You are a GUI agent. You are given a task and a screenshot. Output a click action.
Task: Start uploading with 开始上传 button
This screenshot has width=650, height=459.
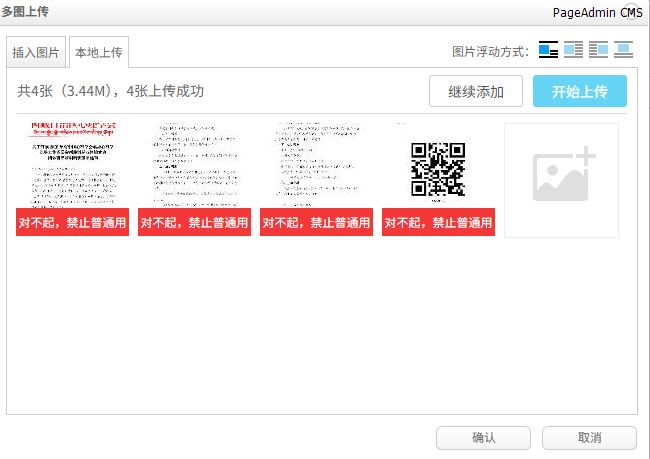(580, 91)
